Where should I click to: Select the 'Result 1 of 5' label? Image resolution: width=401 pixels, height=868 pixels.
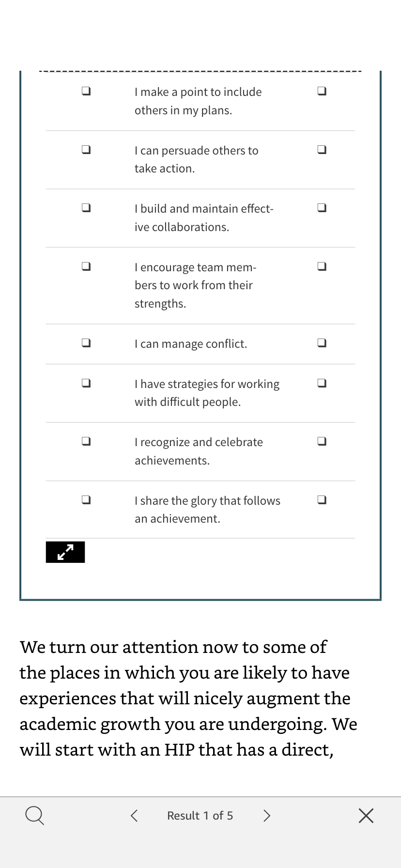click(x=200, y=816)
